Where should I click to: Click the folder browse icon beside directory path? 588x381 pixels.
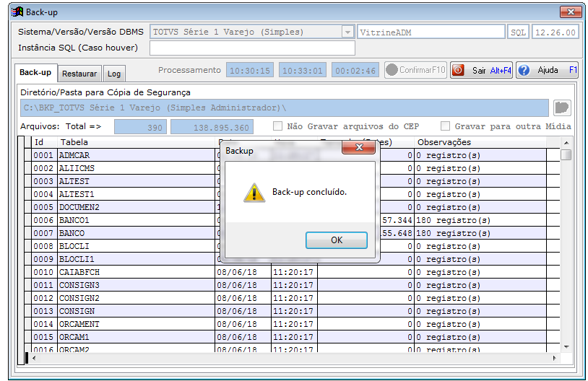(x=562, y=108)
